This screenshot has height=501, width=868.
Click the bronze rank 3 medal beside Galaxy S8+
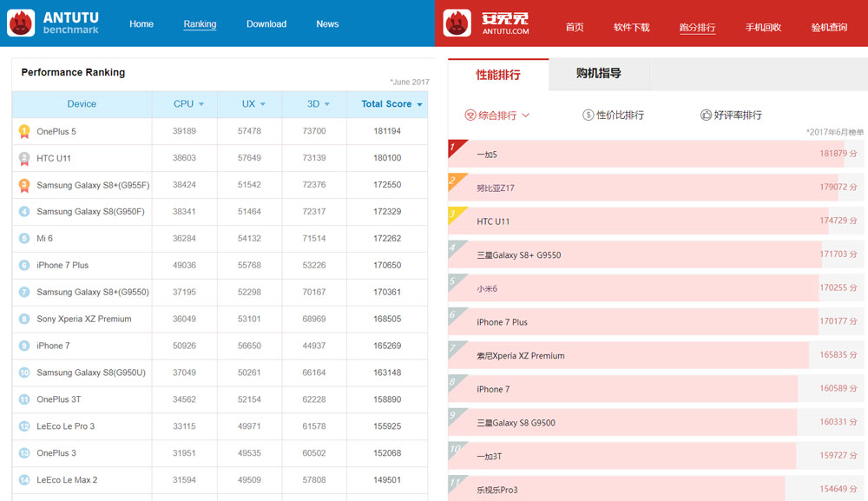24,185
